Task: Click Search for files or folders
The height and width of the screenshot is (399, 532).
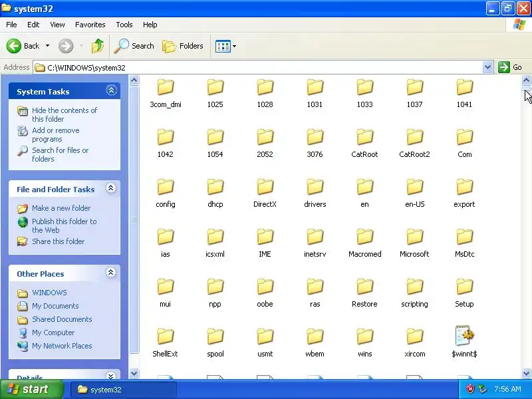Action: (x=60, y=154)
